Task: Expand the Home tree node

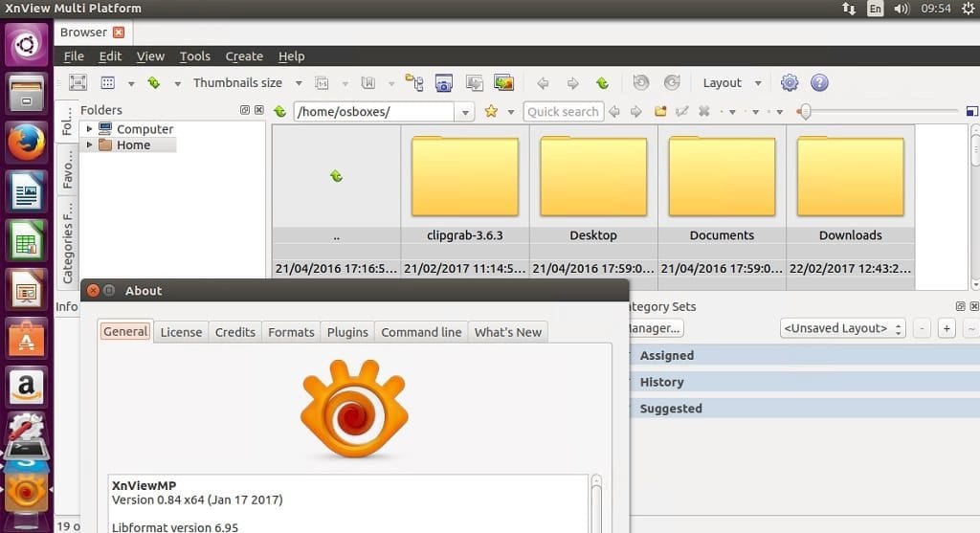Action: tap(89, 144)
